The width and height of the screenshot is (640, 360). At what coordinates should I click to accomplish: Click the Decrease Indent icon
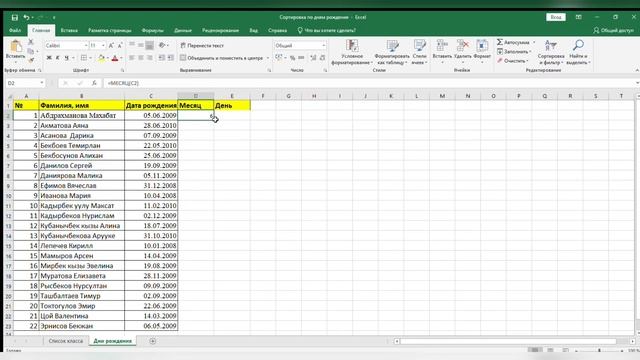pyautogui.click(x=162, y=58)
